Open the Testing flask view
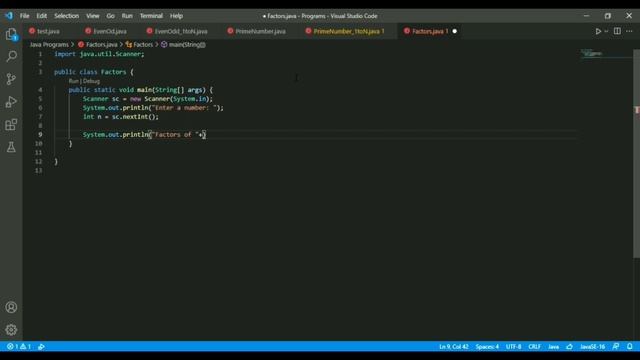 point(11,147)
